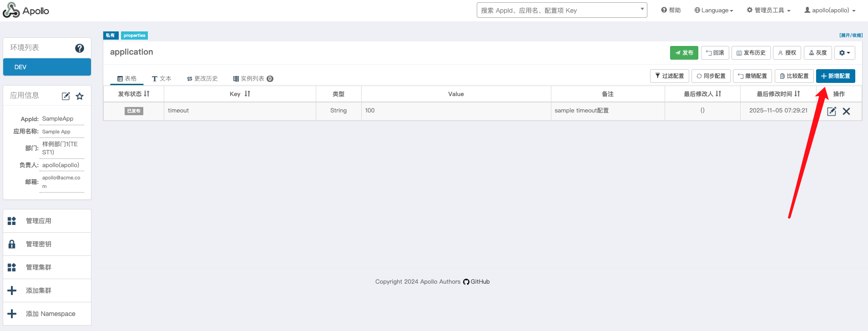
Task: Click the 样例部门1(TEST1) department value
Action: (x=60, y=148)
